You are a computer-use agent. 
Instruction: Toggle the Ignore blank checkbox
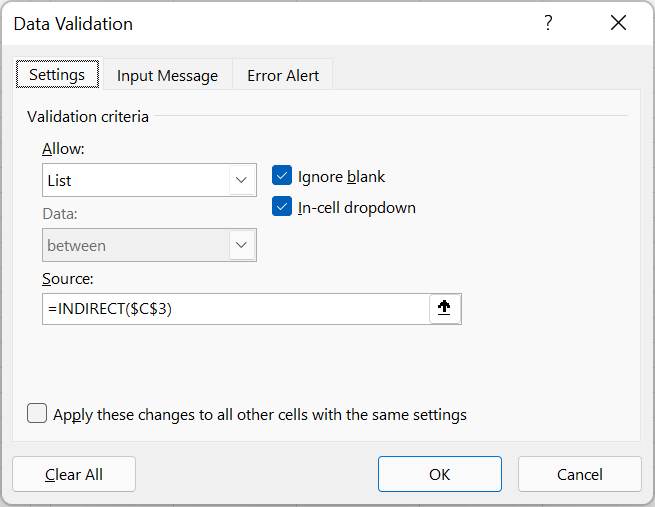pyautogui.click(x=282, y=175)
